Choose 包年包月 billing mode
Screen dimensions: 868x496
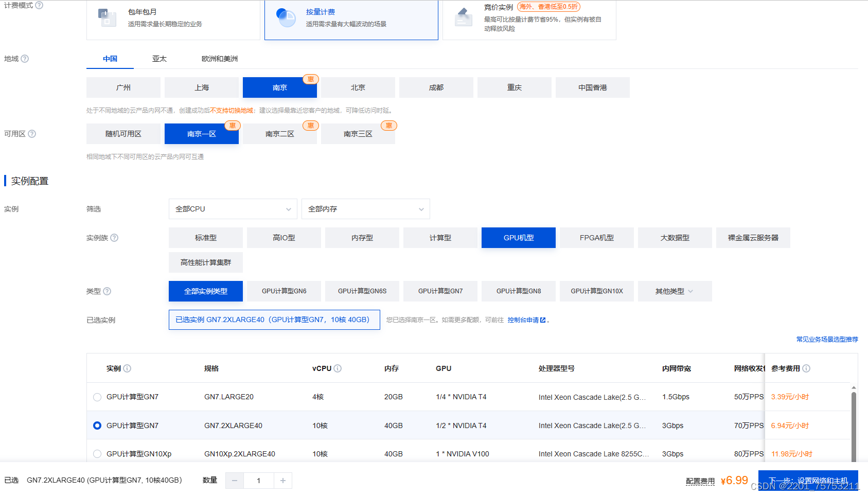173,20
